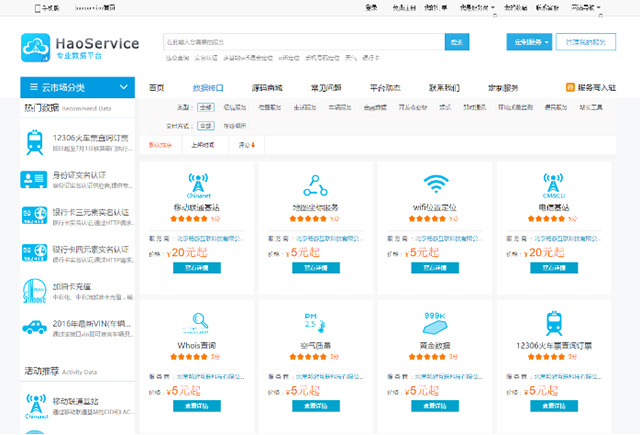Sort the listings by score
Viewport: 640px width, 435px height.
click(244, 145)
